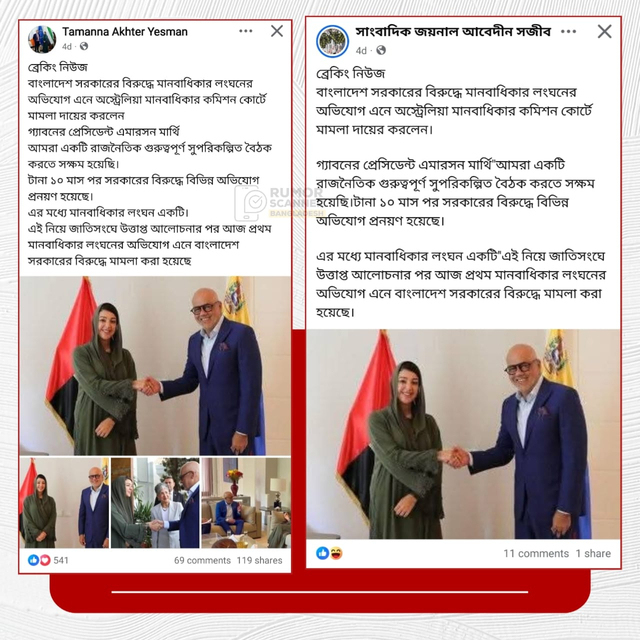Click blue like reaction on right post
Viewport: 640px width, 640px height.
click(x=322, y=553)
